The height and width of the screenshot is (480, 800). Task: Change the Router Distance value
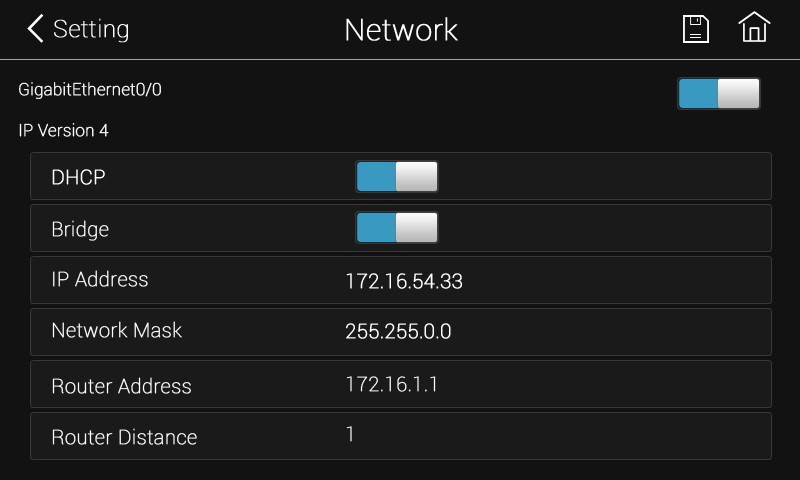tap(350, 434)
